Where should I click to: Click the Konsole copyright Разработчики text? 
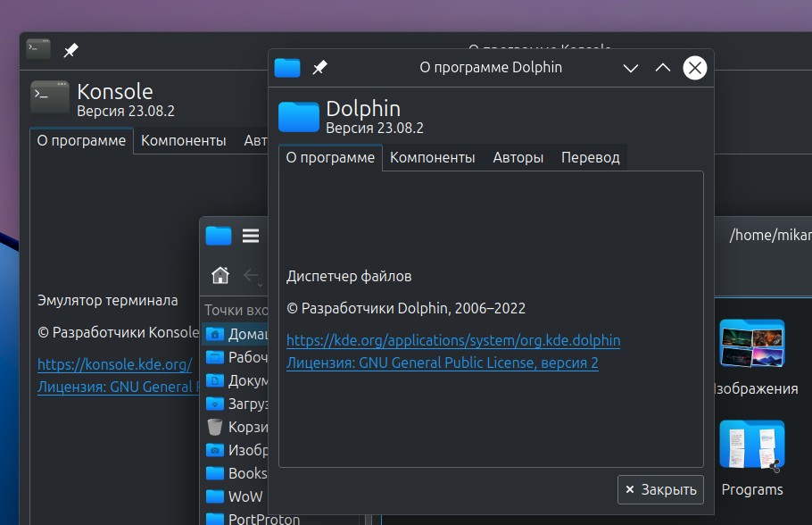[119, 332]
